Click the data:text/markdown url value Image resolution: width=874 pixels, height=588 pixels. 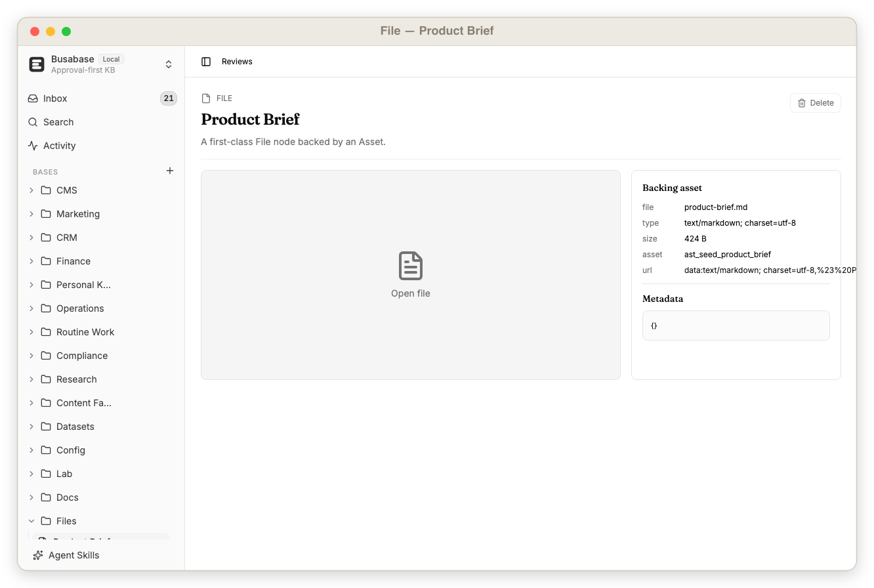770,270
